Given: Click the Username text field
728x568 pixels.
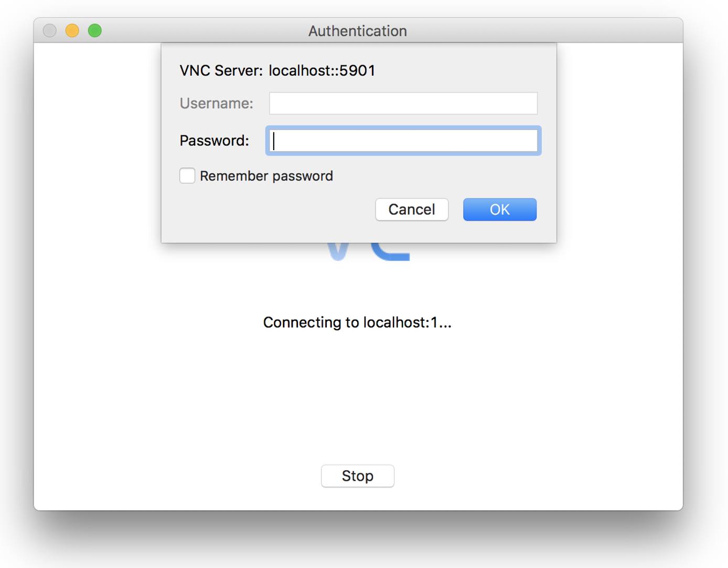Looking at the screenshot, I should (402, 103).
